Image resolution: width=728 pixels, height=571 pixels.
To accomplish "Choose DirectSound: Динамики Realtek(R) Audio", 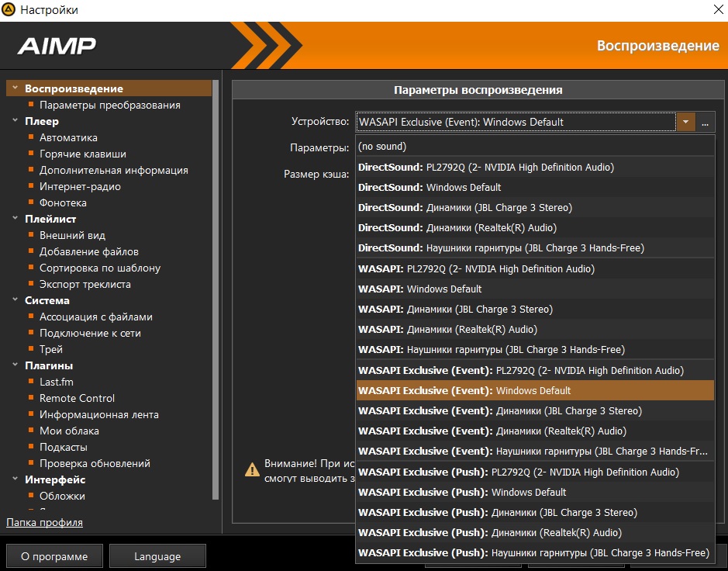I will pos(535,227).
